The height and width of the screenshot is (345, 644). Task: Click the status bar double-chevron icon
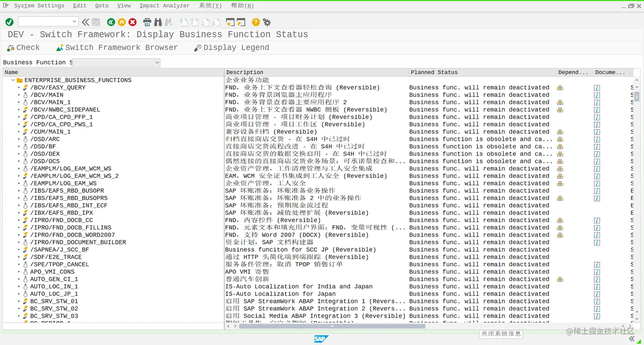click(632, 339)
